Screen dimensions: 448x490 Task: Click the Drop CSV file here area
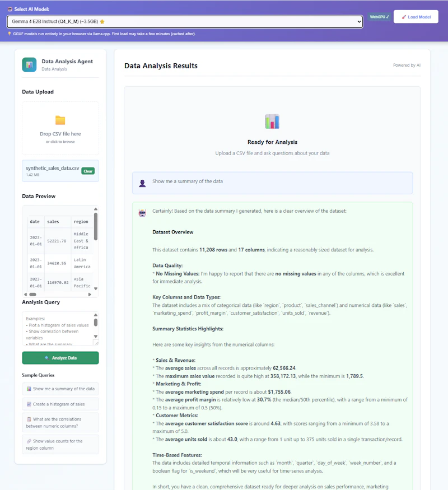[60, 128]
